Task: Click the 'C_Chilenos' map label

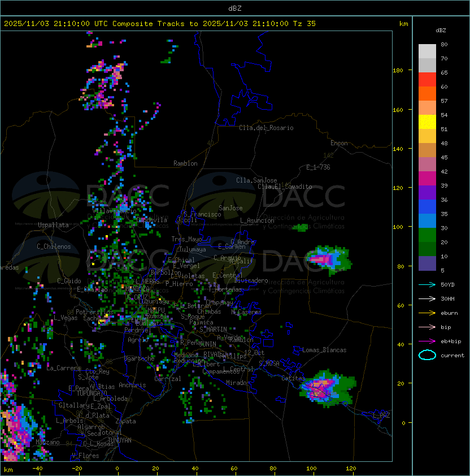Action: (54, 246)
